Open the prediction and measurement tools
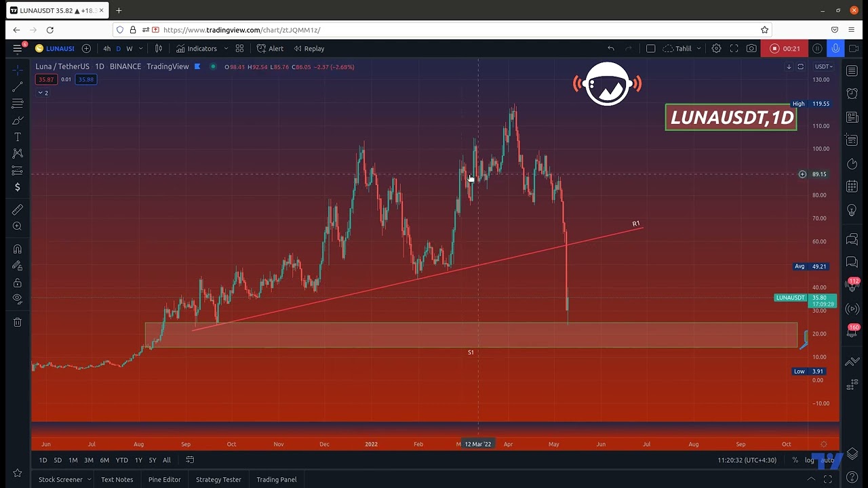The height and width of the screenshot is (488, 868). coord(18,170)
